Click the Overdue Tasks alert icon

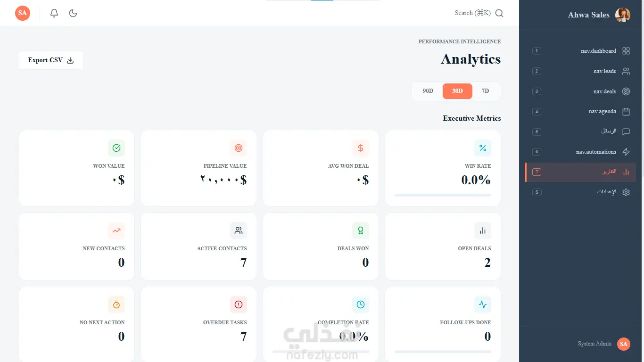[239, 304]
